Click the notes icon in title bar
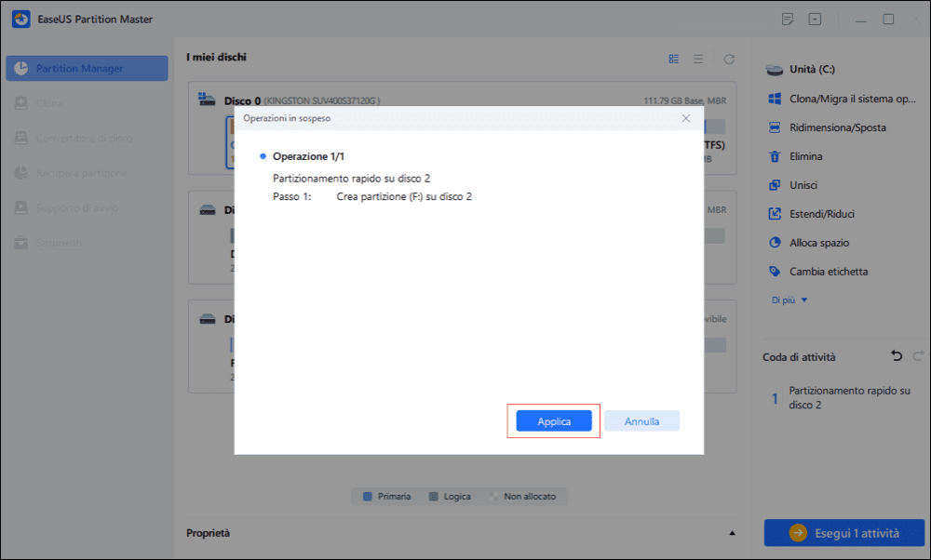Screen dimensions: 931x560 788,20
